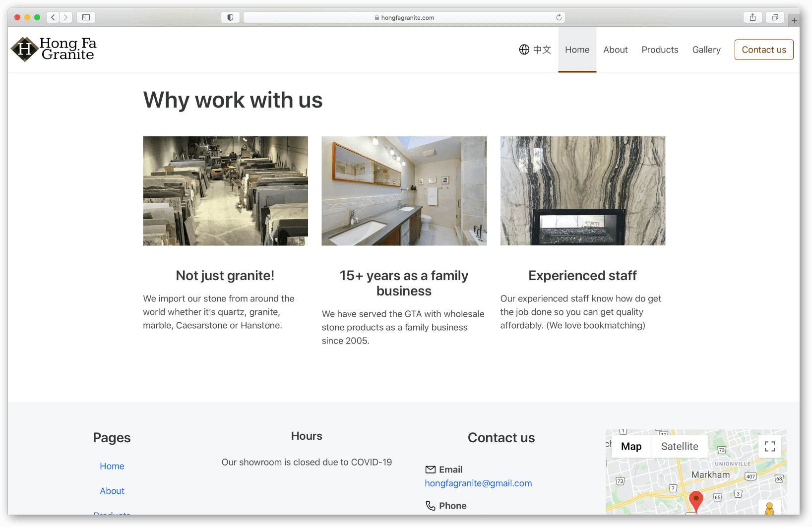Go to the Products menu item
The image size is (812, 527).
pyautogui.click(x=660, y=50)
